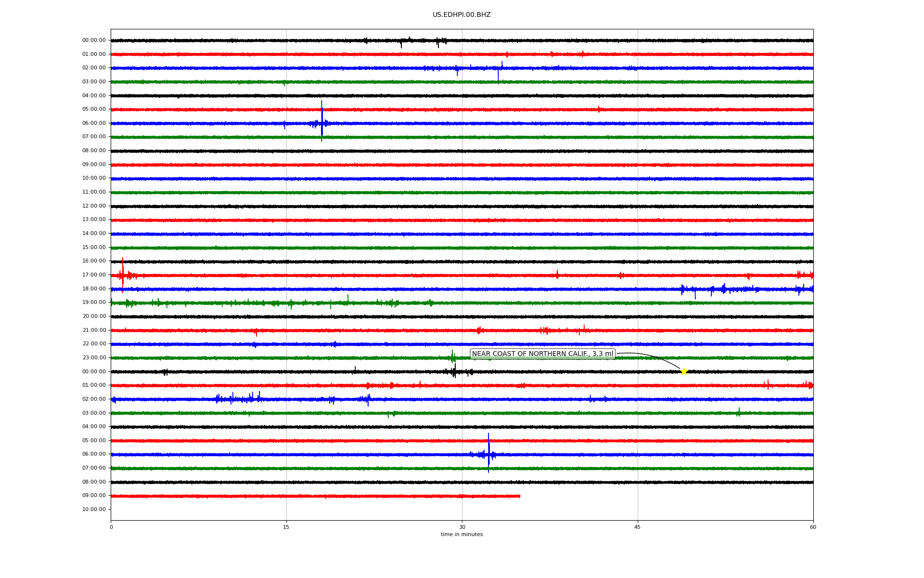Viewport: 924px width, 578px height.
Task: Click the 15 tick label on the x-axis
Action: 286,527
